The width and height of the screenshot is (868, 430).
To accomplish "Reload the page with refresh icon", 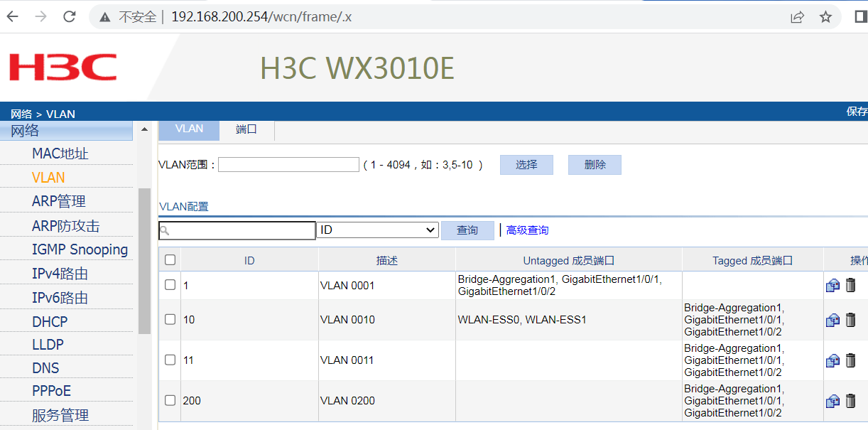I will [69, 16].
